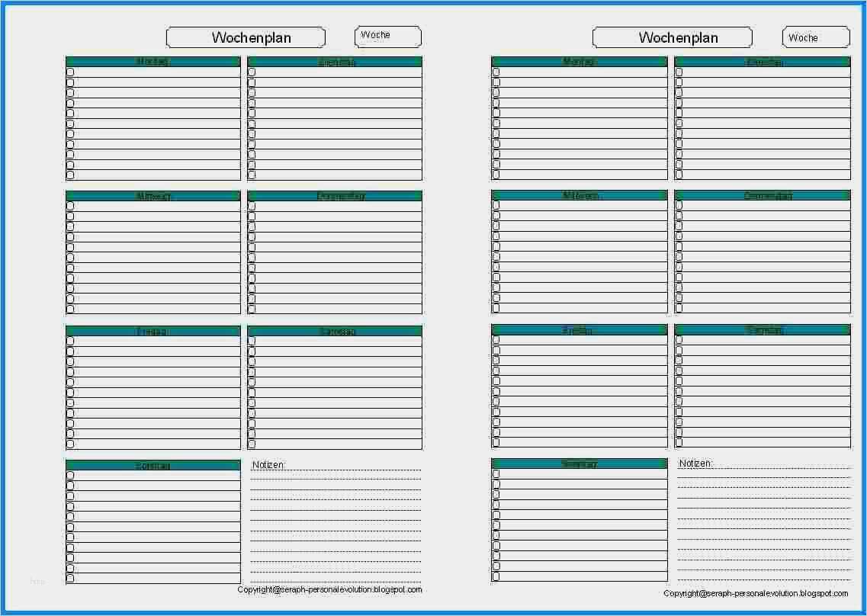Click the right-page Woche field
Viewport: 867px width, 616px height.
tap(815, 36)
